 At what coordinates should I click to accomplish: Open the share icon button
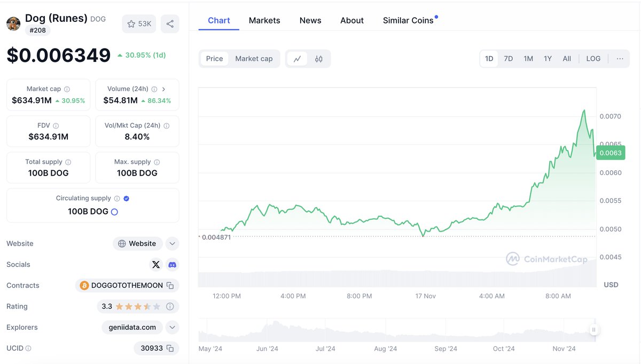(x=170, y=23)
